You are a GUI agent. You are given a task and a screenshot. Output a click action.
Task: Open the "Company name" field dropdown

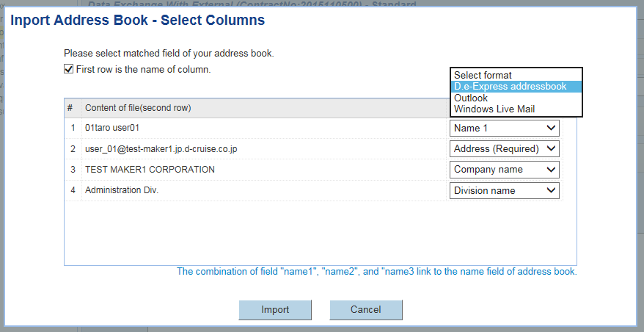pyautogui.click(x=504, y=170)
